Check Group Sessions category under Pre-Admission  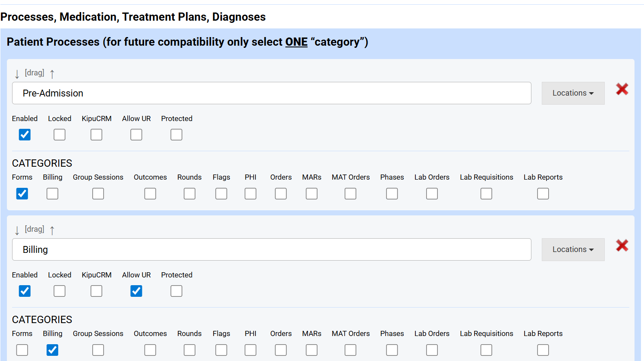(x=98, y=194)
